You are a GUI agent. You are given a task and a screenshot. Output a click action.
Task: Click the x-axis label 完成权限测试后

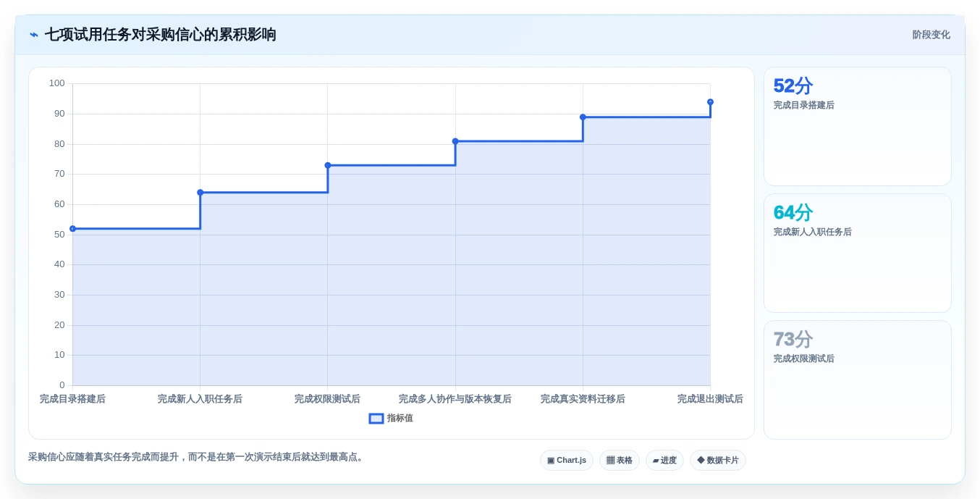click(x=327, y=399)
